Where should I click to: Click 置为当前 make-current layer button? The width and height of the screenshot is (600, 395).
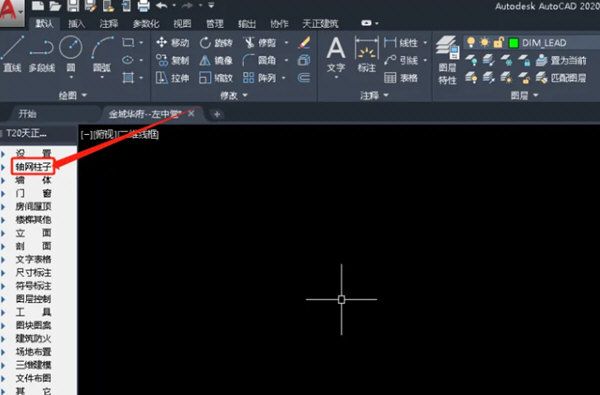[x=561, y=60]
